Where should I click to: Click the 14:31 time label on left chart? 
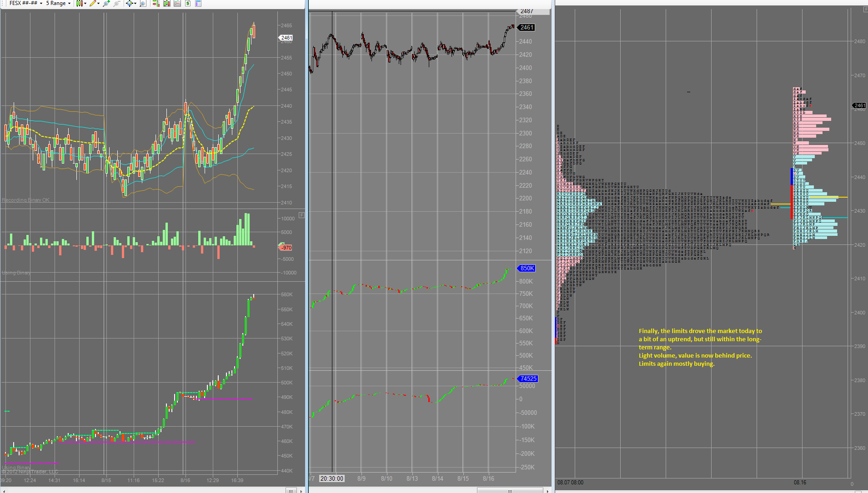pos(54,480)
